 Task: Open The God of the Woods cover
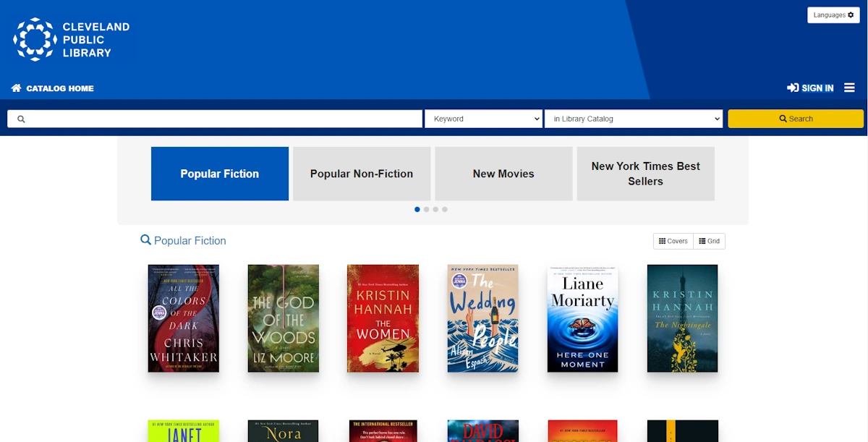pos(283,318)
